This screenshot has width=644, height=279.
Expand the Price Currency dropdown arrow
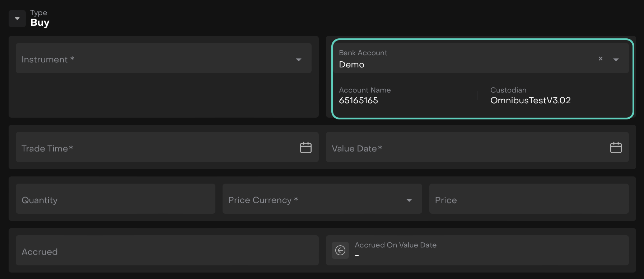click(409, 200)
